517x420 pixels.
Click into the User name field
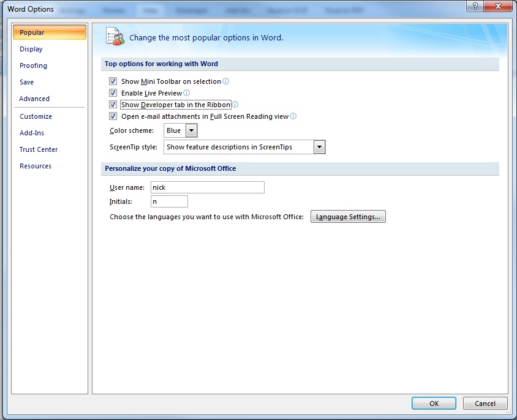(207, 187)
